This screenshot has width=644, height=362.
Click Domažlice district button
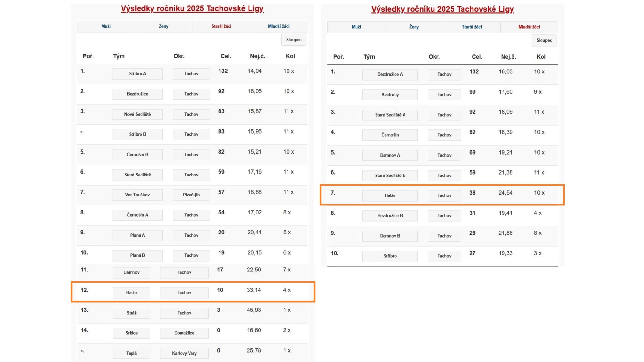tap(184, 333)
